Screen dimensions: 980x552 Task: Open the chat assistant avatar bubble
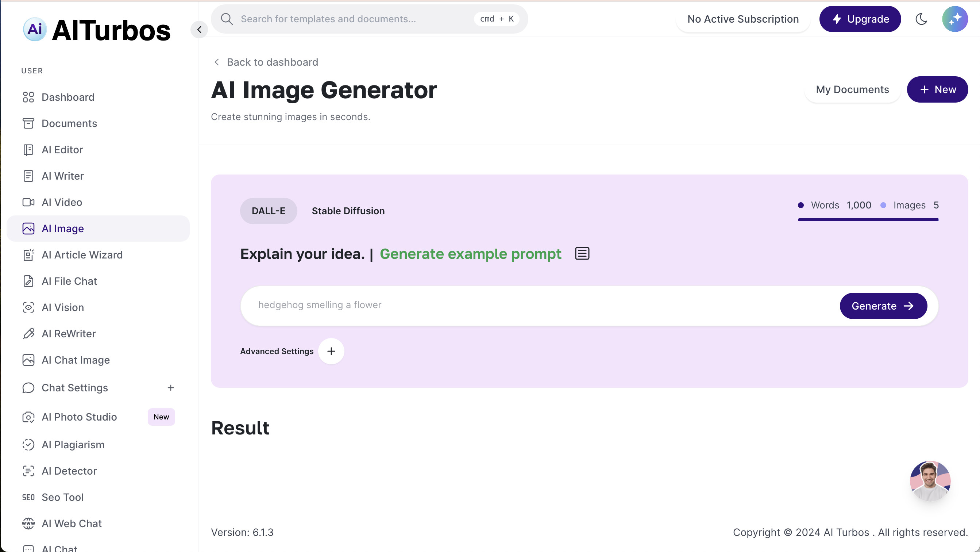930,481
